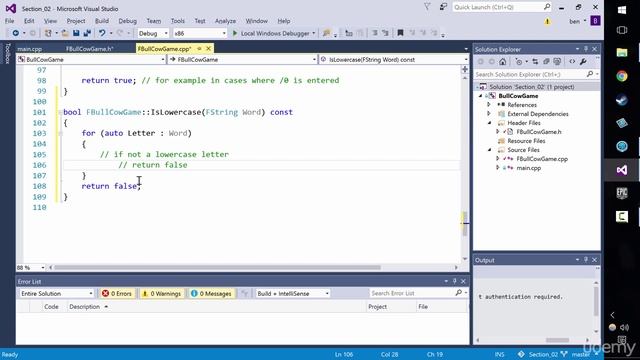Switch to the main.cpp tab
640x360 pixels.
click(x=30, y=49)
